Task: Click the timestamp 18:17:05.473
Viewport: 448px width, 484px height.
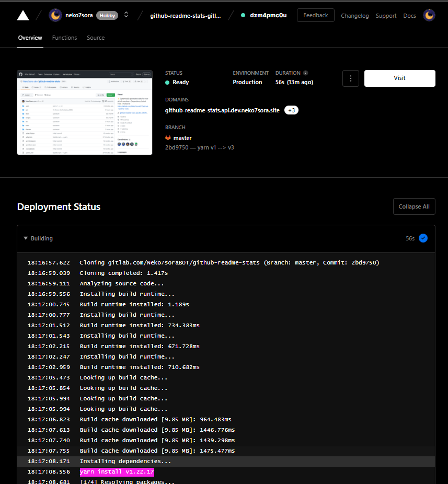Action: coord(49,378)
